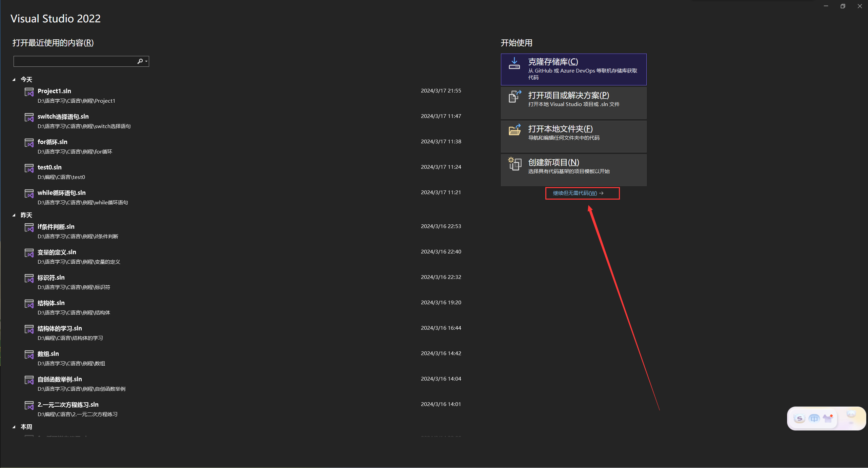The image size is (868, 468).
Task: Click 创建新项目(N) button
Action: click(573, 170)
